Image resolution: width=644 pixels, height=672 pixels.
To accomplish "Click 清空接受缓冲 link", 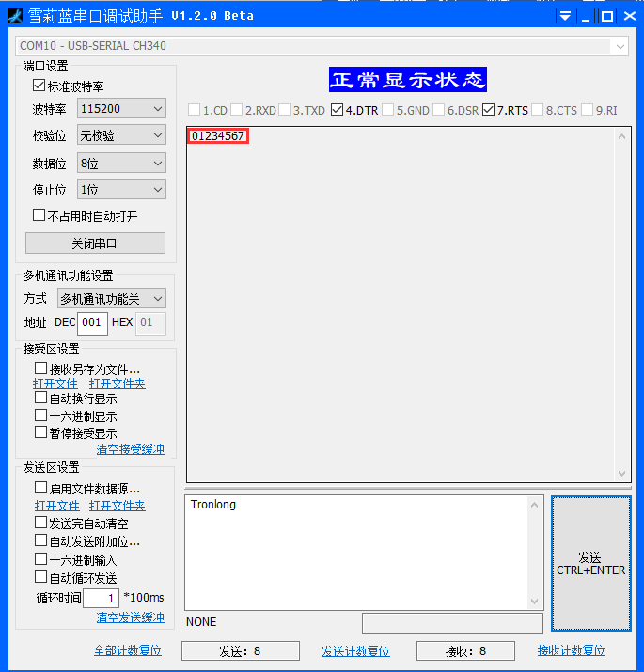I will click(131, 448).
